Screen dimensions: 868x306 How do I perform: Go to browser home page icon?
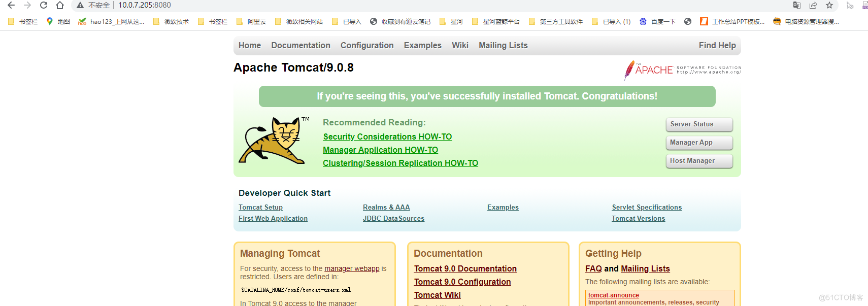(60, 5)
